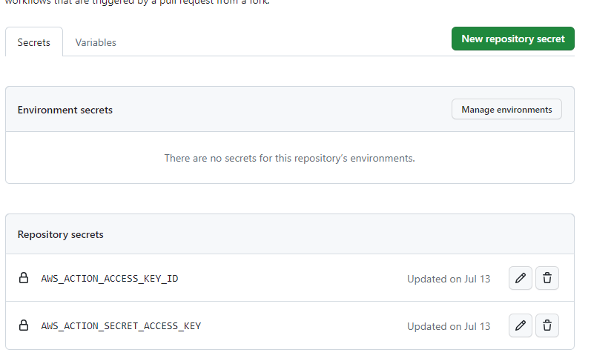Open Manage environments
This screenshot has width=591, height=364.
coord(506,109)
